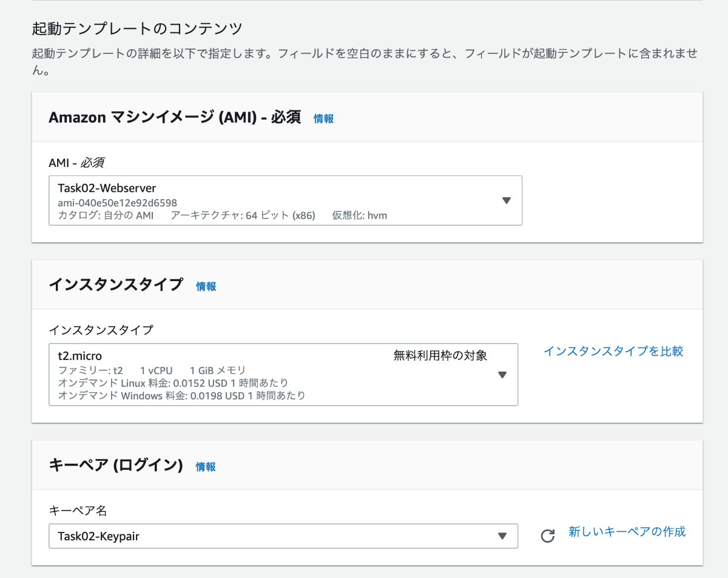This screenshot has width=728, height=578.
Task: Click the key pair dropdown arrow
Action: coord(502,536)
